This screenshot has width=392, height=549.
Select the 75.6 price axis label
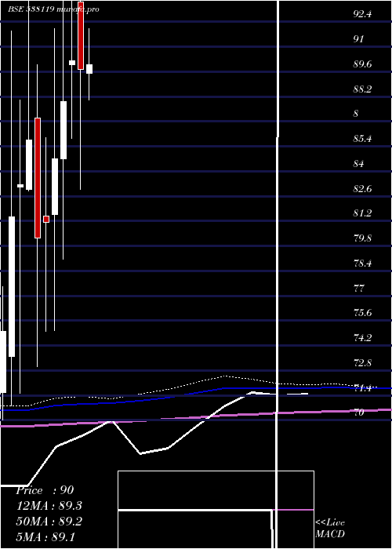click(x=362, y=313)
